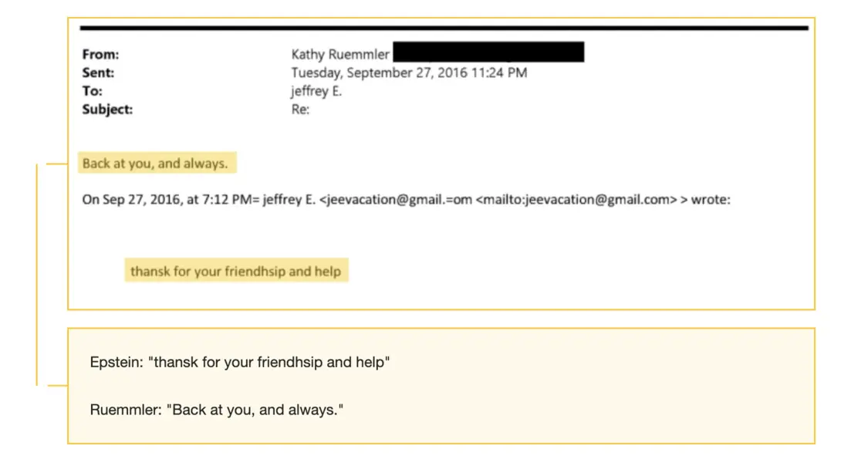Click the Ruemmler quote in caption box

pyautogui.click(x=216, y=410)
